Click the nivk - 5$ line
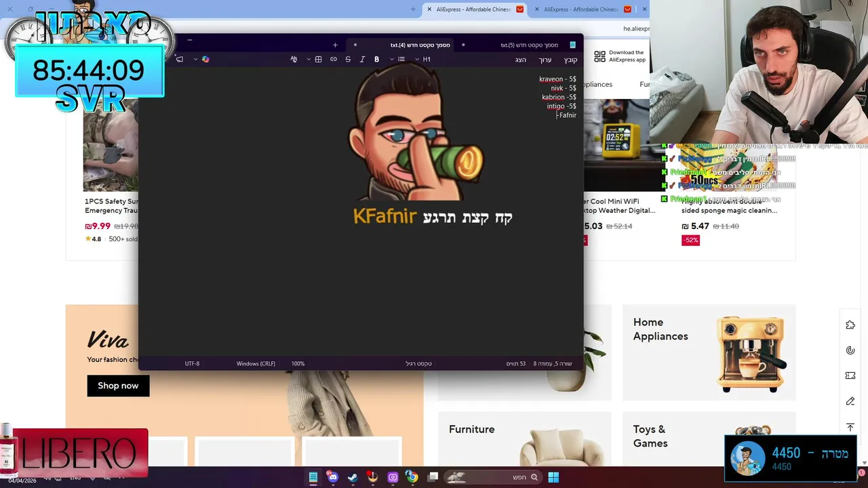This screenshot has width=868, height=488. (564, 88)
